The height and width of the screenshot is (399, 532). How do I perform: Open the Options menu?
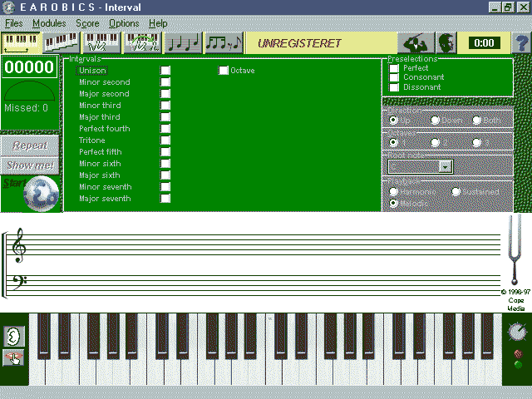(x=124, y=23)
